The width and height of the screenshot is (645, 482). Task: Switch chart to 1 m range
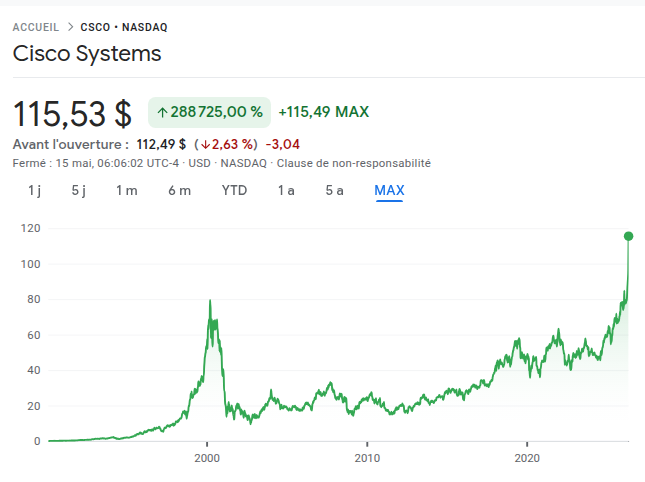[x=127, y=191]
